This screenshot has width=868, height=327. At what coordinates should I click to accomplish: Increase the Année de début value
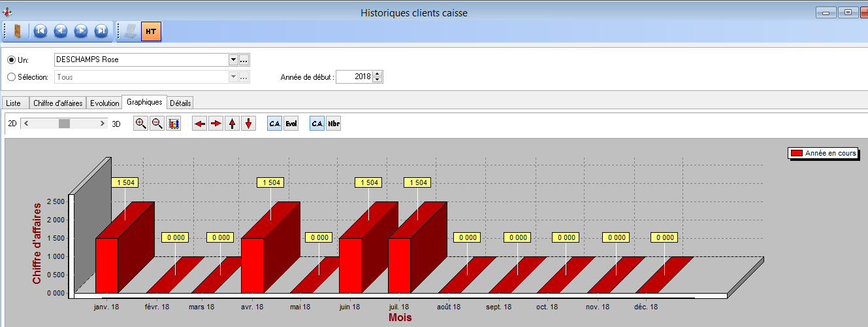coord(378,73)
